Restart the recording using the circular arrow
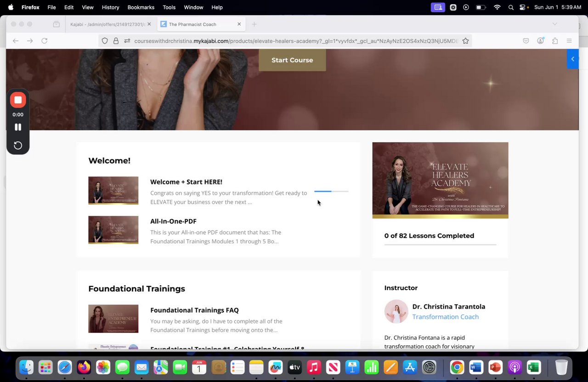This screenshot has width=588, height=382. (x=18, y=146)
